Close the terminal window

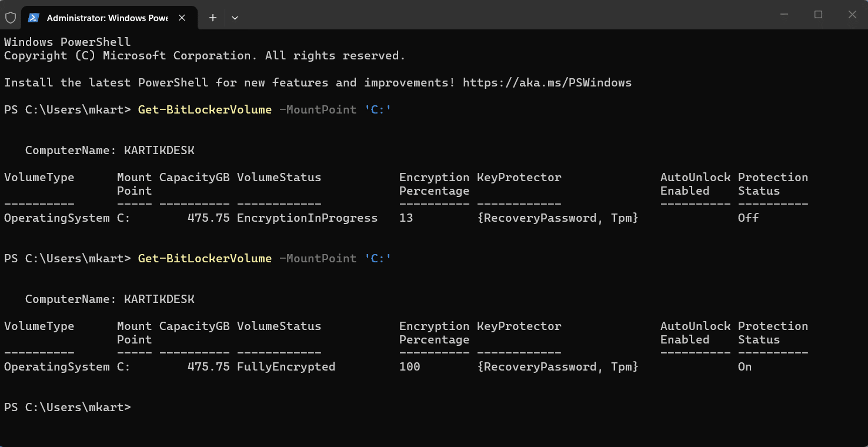(x=852, y=15)
